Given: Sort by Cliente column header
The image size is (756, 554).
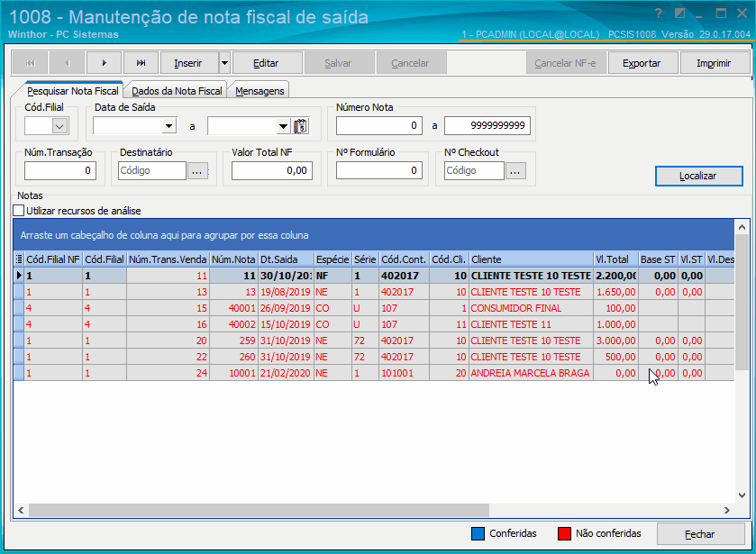Looking at the screenshot, I should [x=532, y=259].
